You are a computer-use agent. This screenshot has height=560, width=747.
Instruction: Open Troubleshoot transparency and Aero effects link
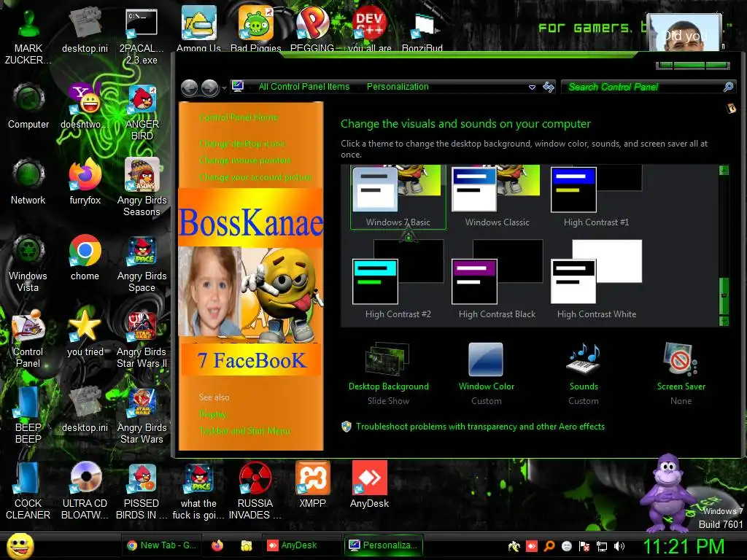pos(480,427)
